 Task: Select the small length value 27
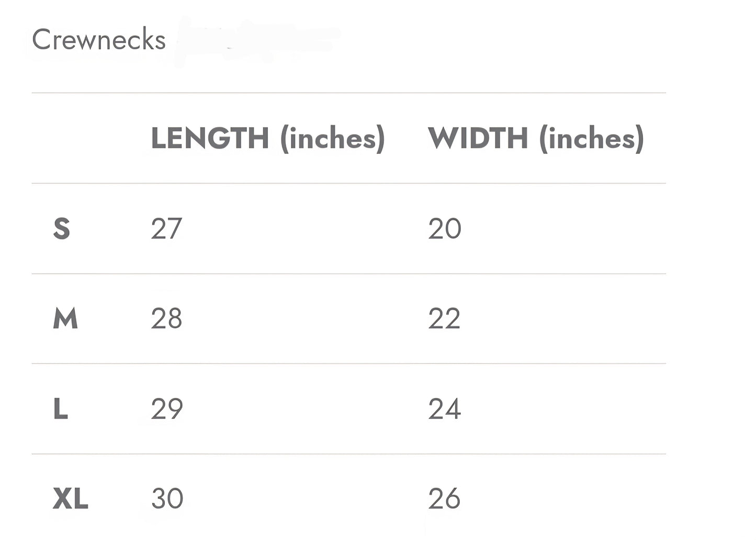[166, 229]
